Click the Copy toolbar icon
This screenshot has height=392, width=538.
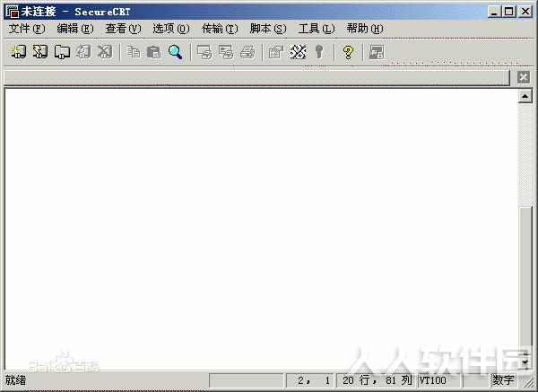[x=134, y=52]
